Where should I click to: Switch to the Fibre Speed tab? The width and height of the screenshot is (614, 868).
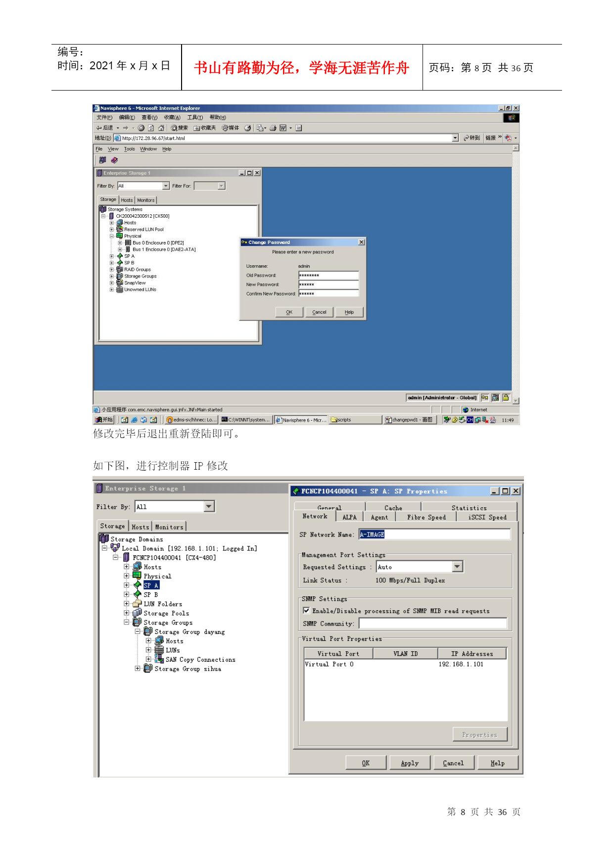pyautogui.click(x=426, y=517)
